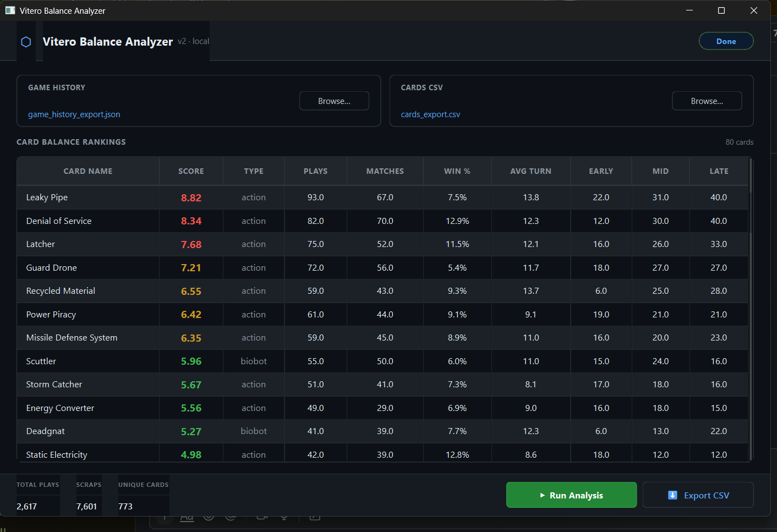Screen dimensions: 777x532
Task: Select the Scuttler card name
Action: click(41, 361)
